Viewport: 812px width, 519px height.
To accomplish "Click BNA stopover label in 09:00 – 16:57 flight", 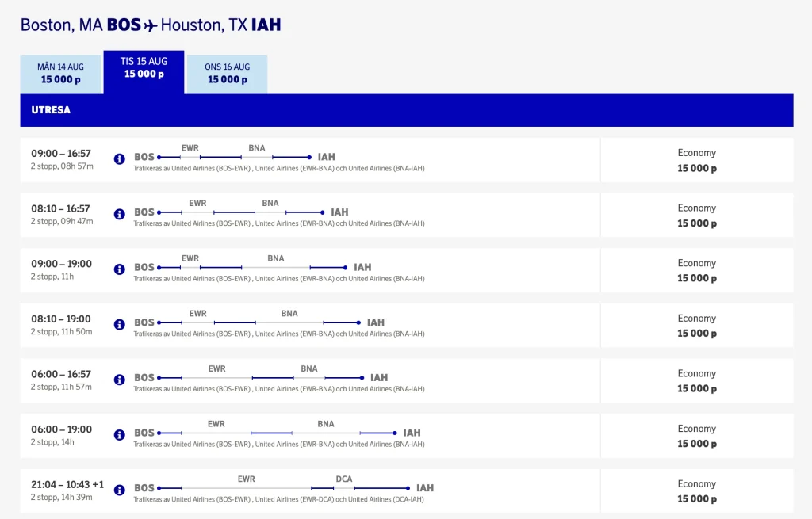I will (x=256, y=148).
